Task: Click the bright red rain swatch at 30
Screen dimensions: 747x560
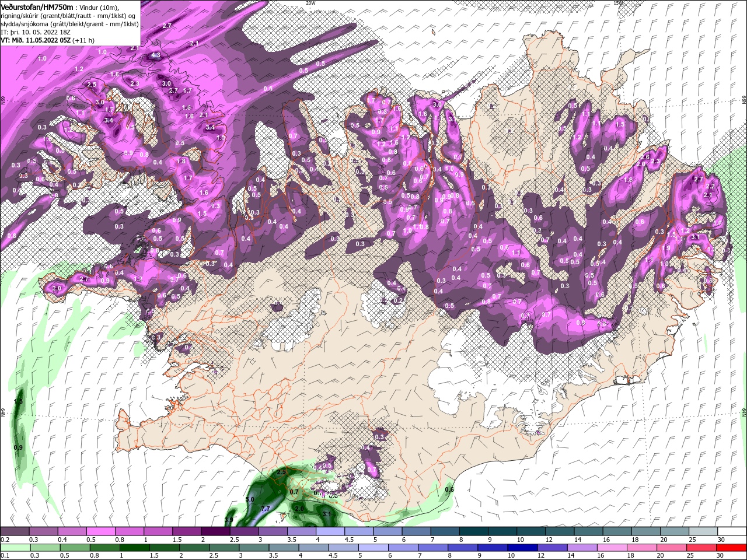Action: 731,548
